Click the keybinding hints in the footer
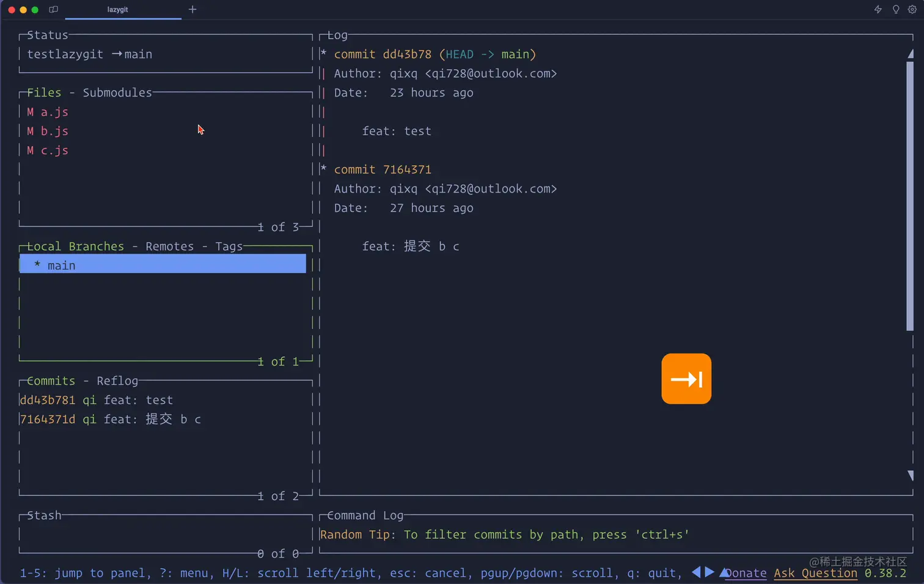The width and height of the screenshot is (924, 584). [351, 573]
